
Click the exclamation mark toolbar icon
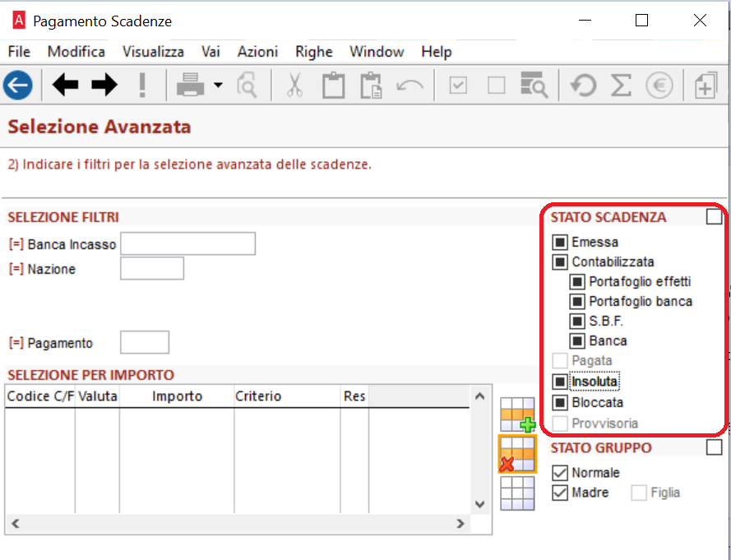[x=142, y=86]
